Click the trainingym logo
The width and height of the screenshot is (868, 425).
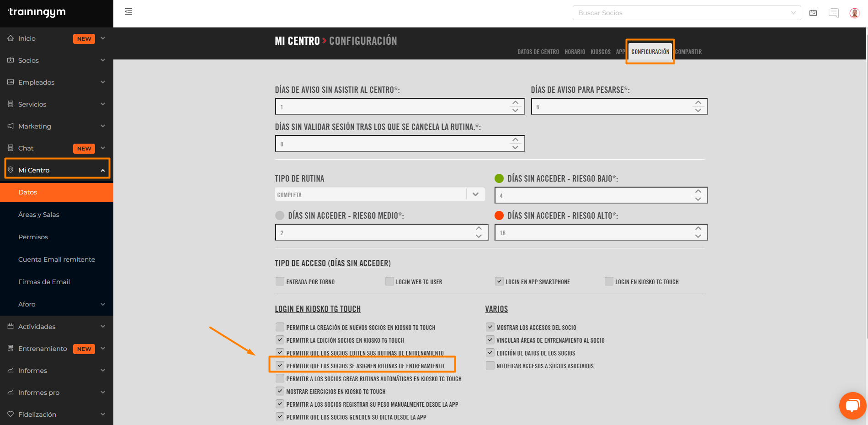(37, 12)
